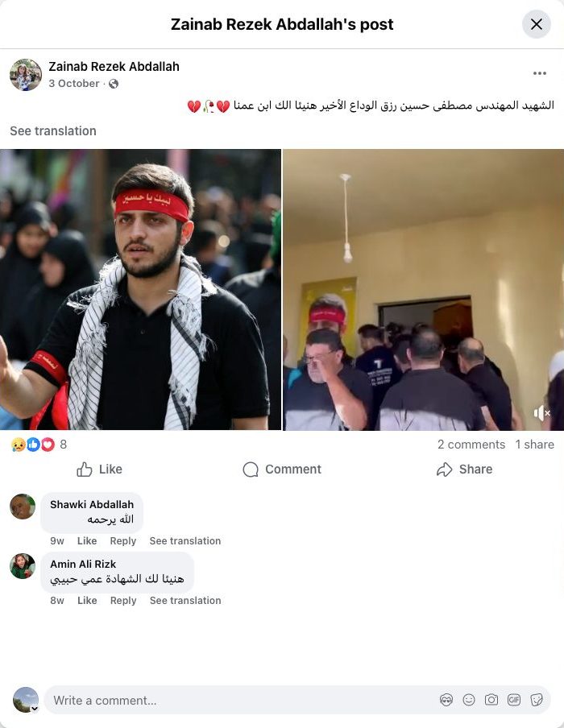The width and height of the screenshot is (564, 728).
Task: Attach a photo using the camera icon
Action: coord(491,700)
